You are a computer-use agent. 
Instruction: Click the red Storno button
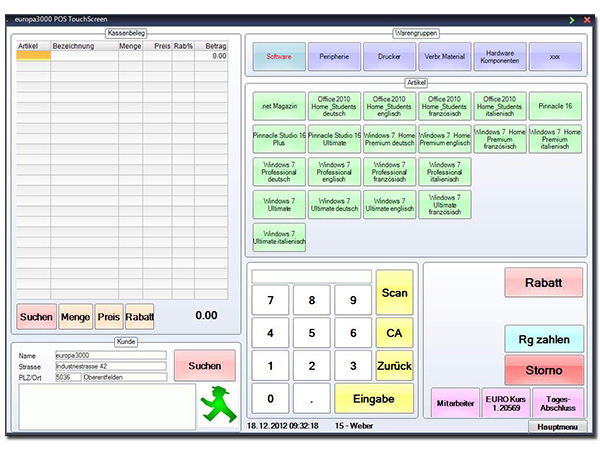pyautogui.click(x=544, y=370)
